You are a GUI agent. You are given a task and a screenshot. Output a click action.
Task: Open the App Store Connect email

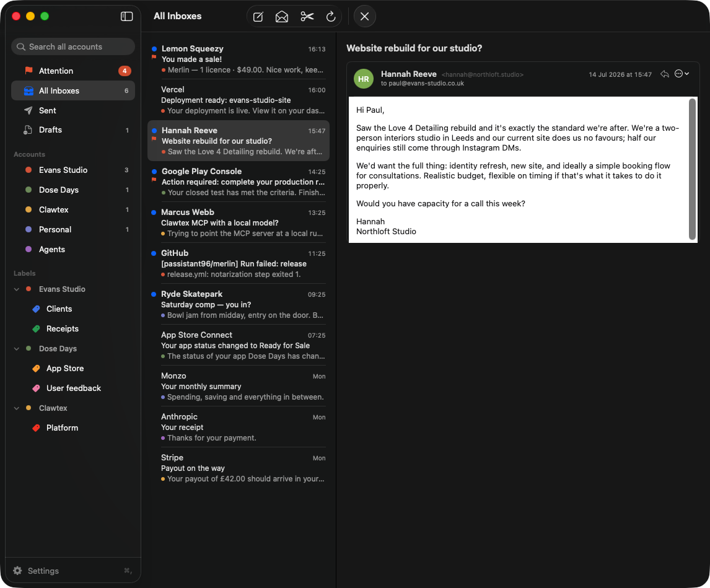coord(239,345)
